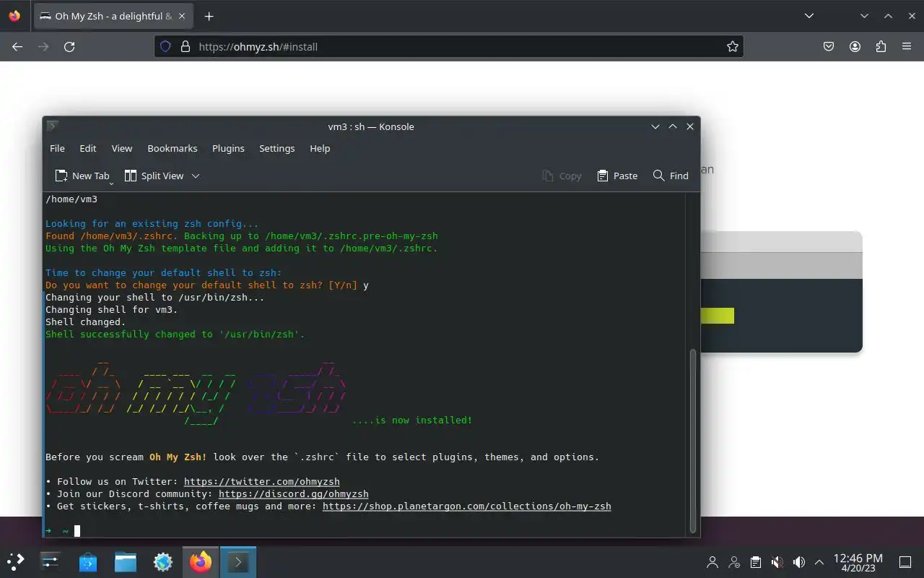
Task: List all Firefox tabs
Action: pyautogui.click(x=809, y=16)
